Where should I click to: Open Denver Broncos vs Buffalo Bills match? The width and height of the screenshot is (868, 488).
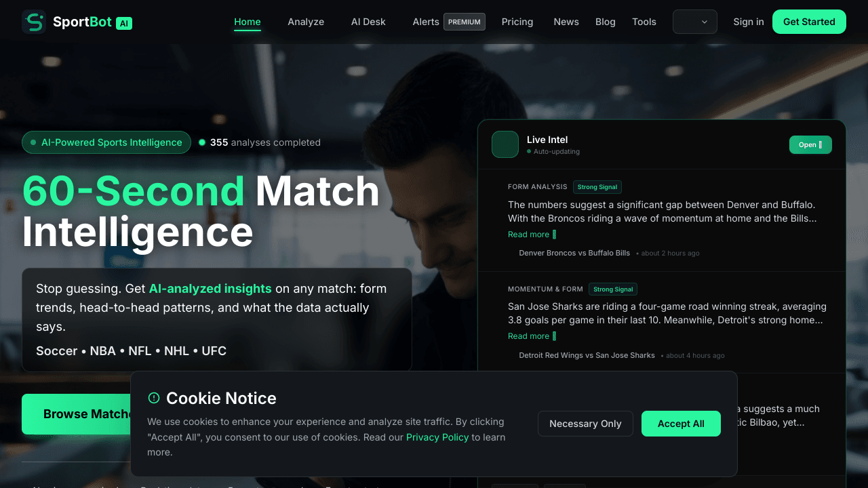point(574,253)
